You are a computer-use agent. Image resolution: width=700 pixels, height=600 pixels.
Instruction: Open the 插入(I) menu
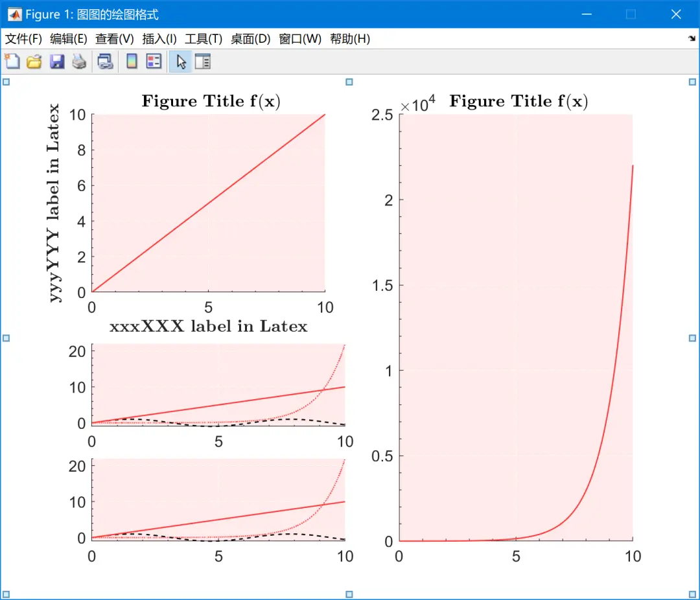(159, 39)
